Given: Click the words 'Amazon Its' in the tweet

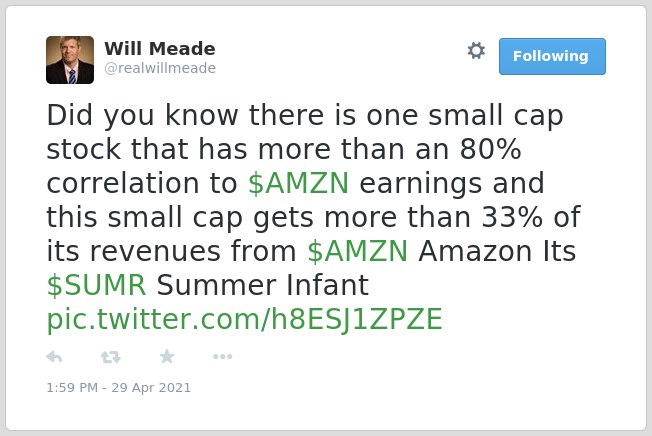Looking at the screenshot, I should point(497,251).
